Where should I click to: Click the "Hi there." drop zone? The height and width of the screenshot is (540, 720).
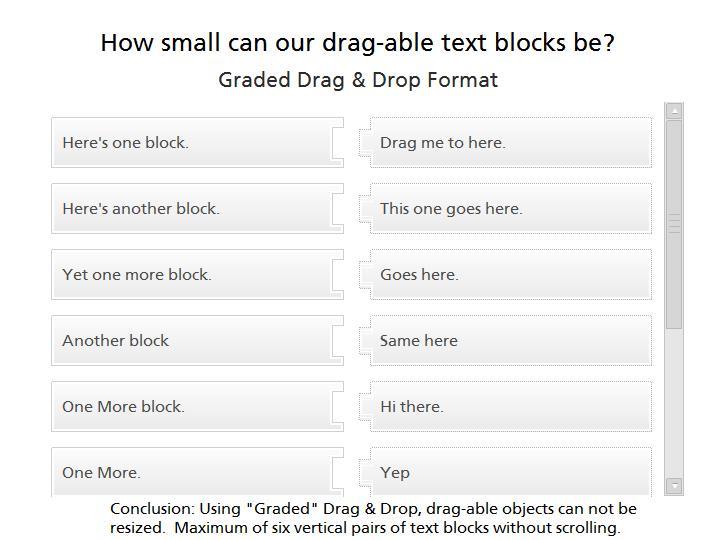point(510,407)
